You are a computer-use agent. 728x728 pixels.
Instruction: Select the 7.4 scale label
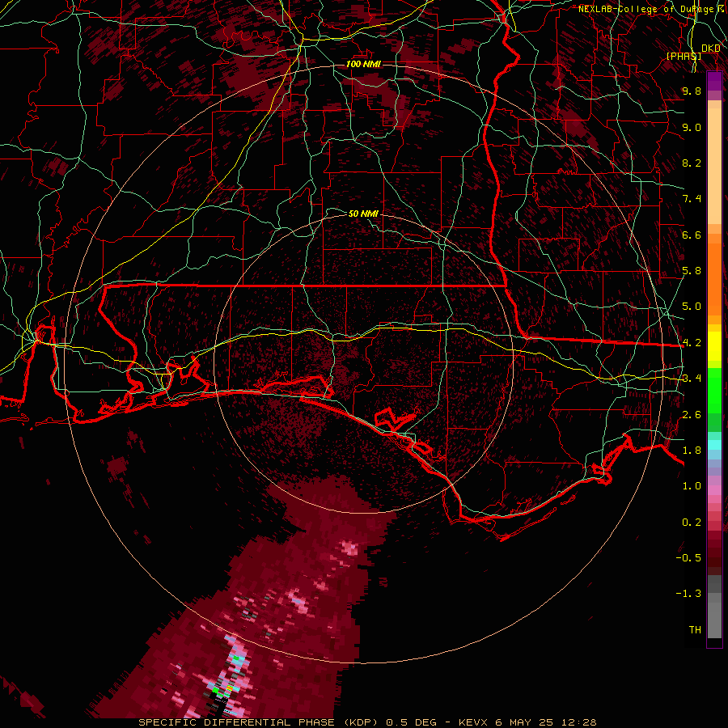click(692, 199)
